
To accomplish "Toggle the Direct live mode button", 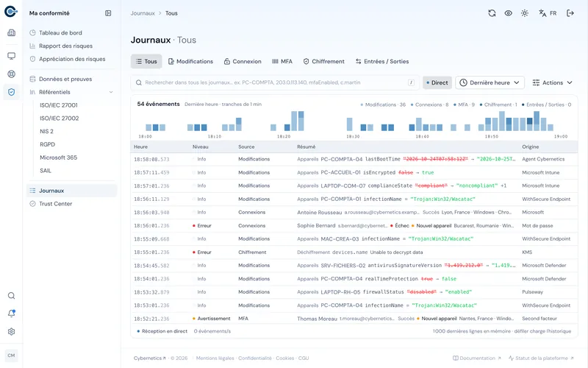I will tap(437, 82).
